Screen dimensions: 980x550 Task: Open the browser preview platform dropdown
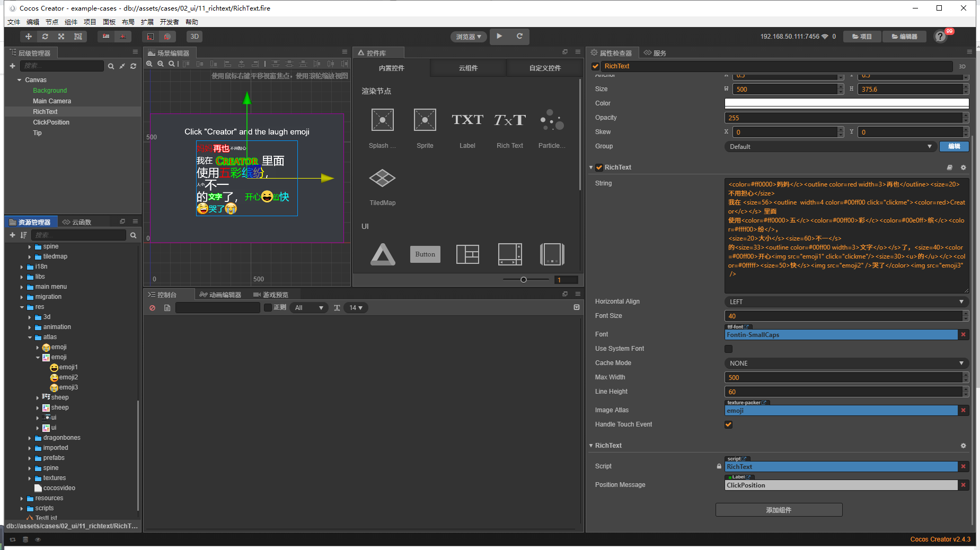[x=469, y=37]
